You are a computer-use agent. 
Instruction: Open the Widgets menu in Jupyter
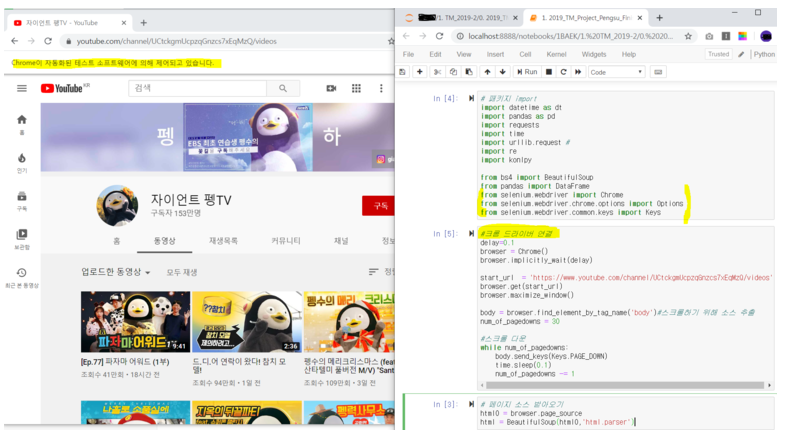tap(594, 54)
